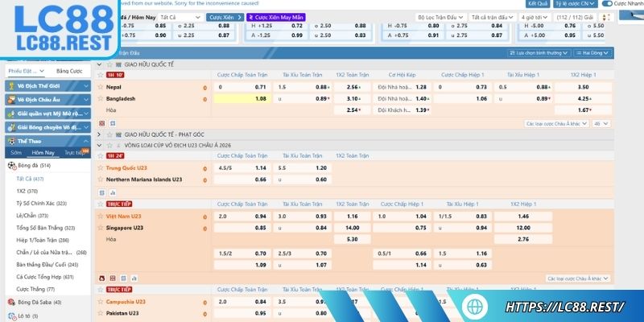Toggle favorite star for Pakistan U23
This screenshot has height=322, width=644.
[x=100, y=313]
